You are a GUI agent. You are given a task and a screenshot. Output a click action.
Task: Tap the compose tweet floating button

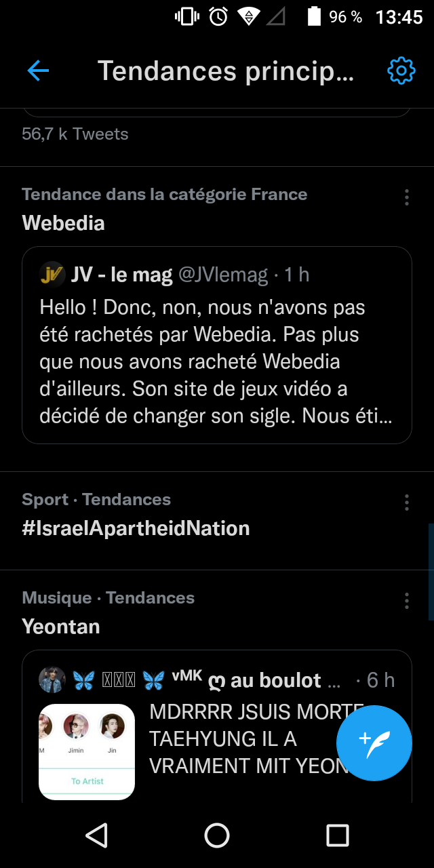[374, 743]
